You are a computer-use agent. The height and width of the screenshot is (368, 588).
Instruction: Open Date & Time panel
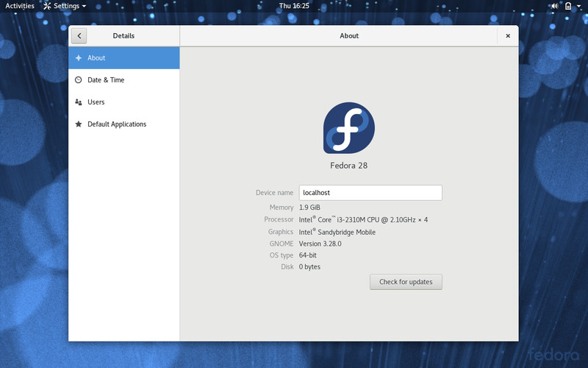[x=123, y=80]
